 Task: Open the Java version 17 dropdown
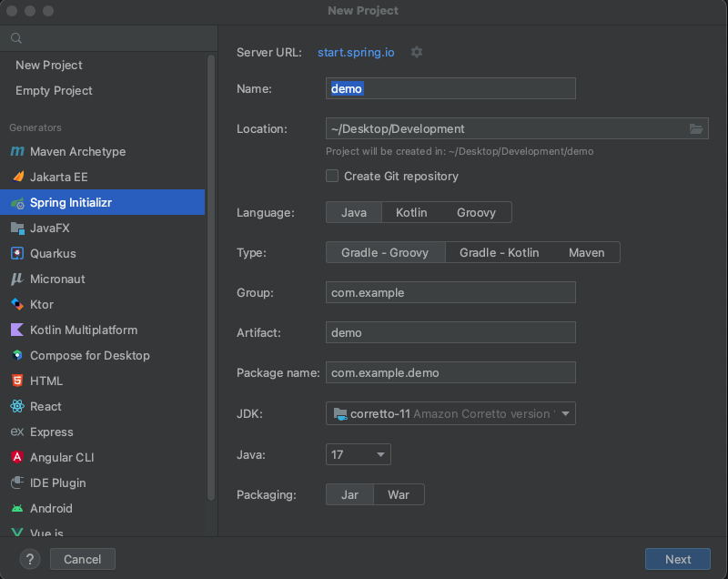(359, 454)
